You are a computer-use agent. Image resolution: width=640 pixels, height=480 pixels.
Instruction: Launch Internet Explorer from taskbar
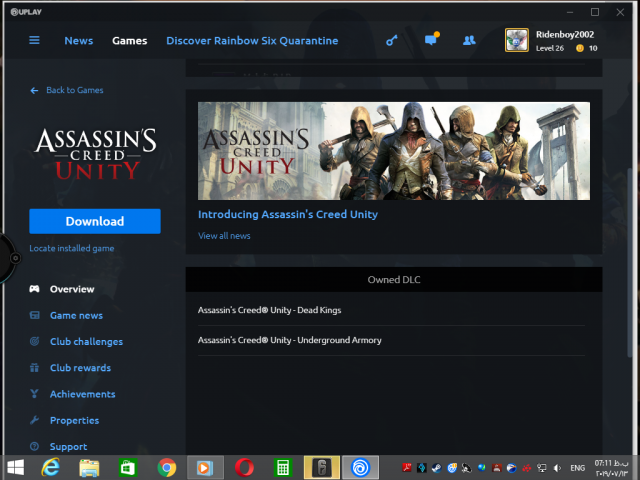coord(51,467)
